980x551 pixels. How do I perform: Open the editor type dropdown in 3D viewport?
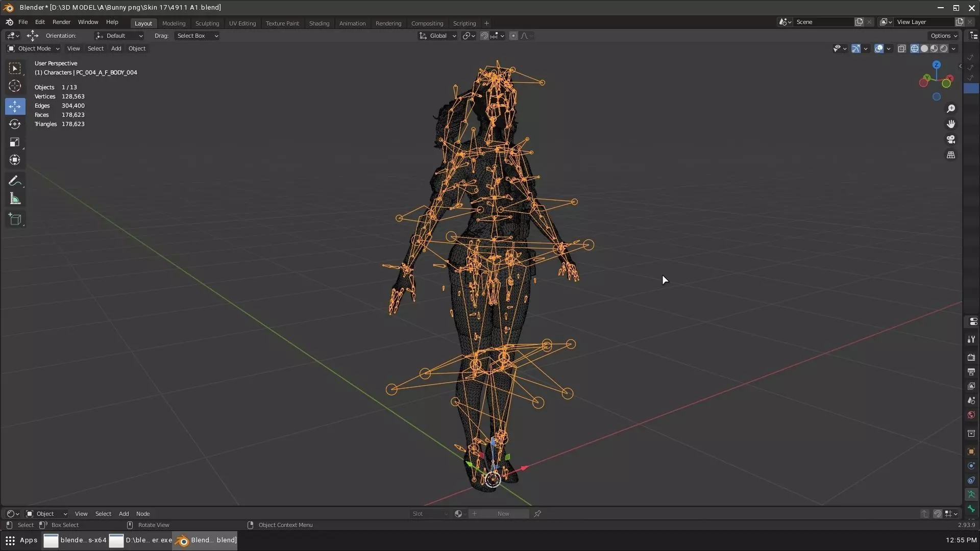(x=13, y=36)
